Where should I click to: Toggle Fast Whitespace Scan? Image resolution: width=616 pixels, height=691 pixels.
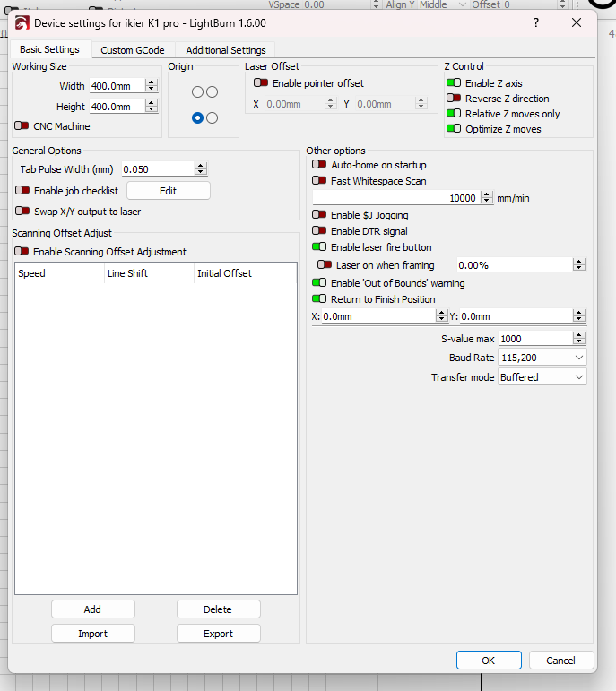pyautogui.click(x=319, y=181)
